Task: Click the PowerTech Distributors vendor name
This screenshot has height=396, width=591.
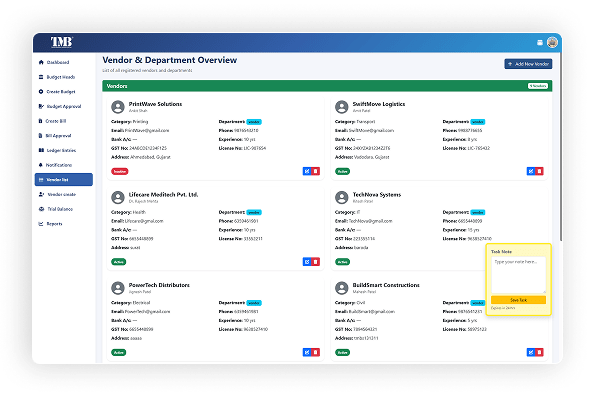Action: [x=159, y=285]
